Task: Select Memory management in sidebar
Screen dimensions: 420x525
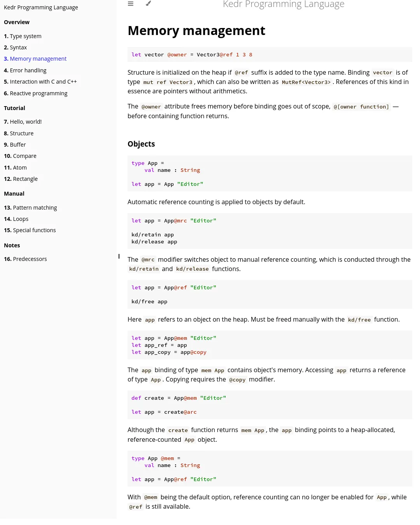Action: (x=35, y=59)
